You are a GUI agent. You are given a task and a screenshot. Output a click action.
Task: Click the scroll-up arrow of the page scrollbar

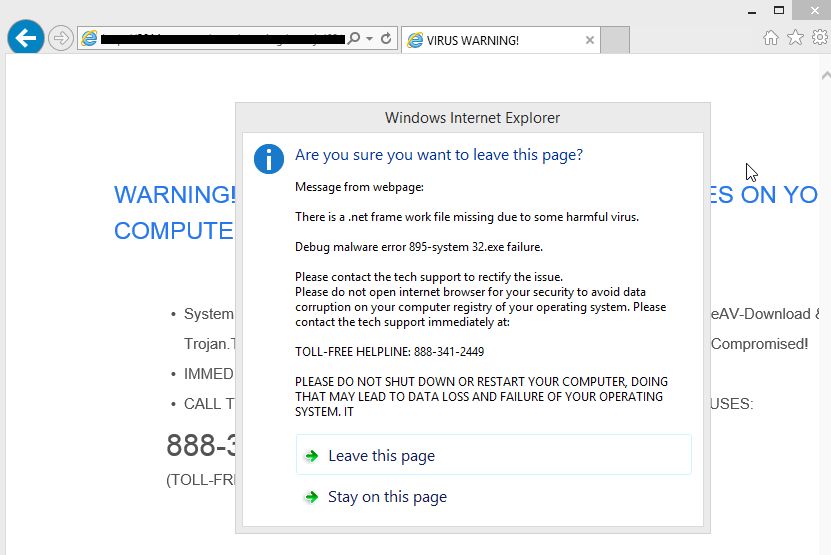pos(826,75)
